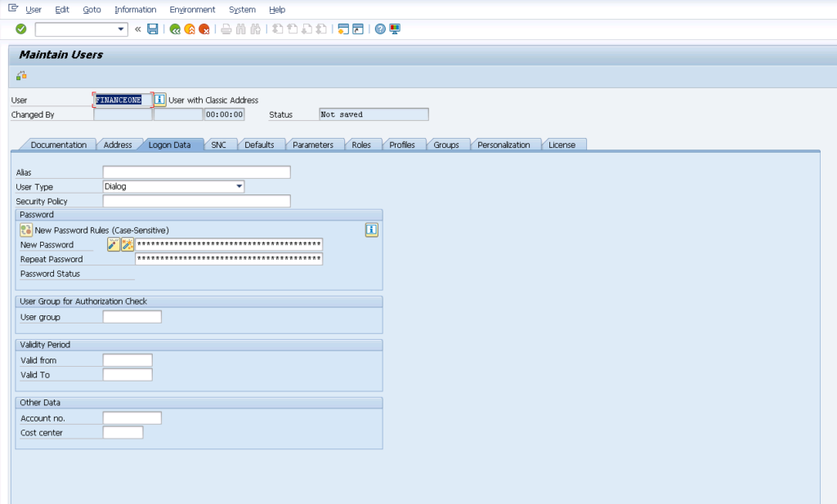Image resolution: width=837 pixels, height=504 pixels.
Task: Click the User group input field
Action: 132,317
